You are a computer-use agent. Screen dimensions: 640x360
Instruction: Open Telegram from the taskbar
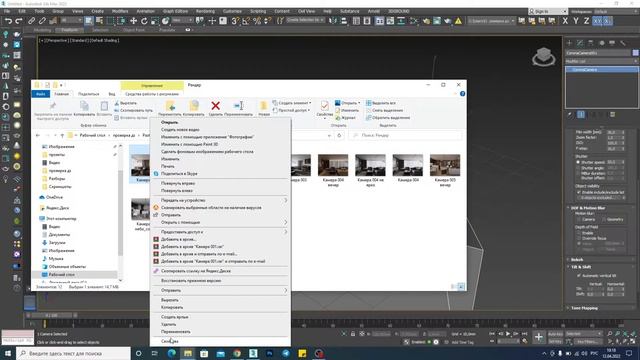click(x=286, y=353)
